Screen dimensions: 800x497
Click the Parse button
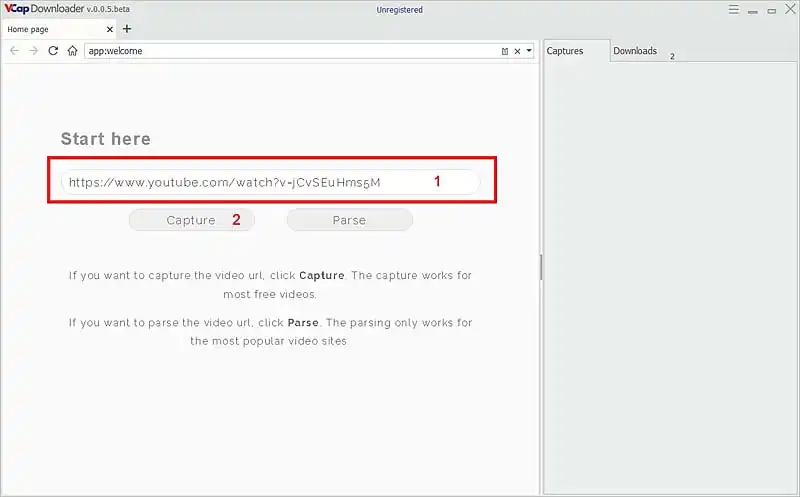[x=349, y=220]
